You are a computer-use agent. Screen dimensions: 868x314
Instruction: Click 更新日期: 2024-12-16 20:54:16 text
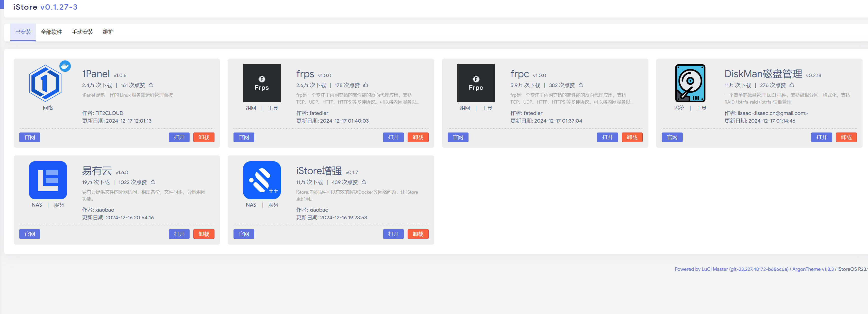click(x=118, y=217)
